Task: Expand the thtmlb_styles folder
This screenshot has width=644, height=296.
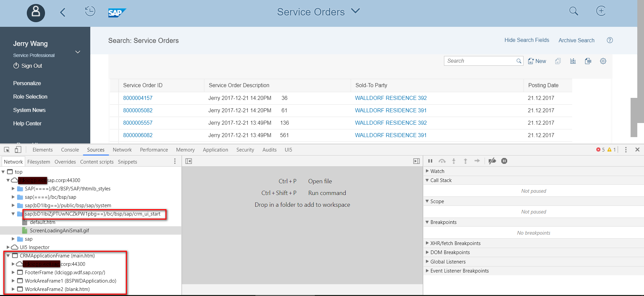Action: click(13, 188)
